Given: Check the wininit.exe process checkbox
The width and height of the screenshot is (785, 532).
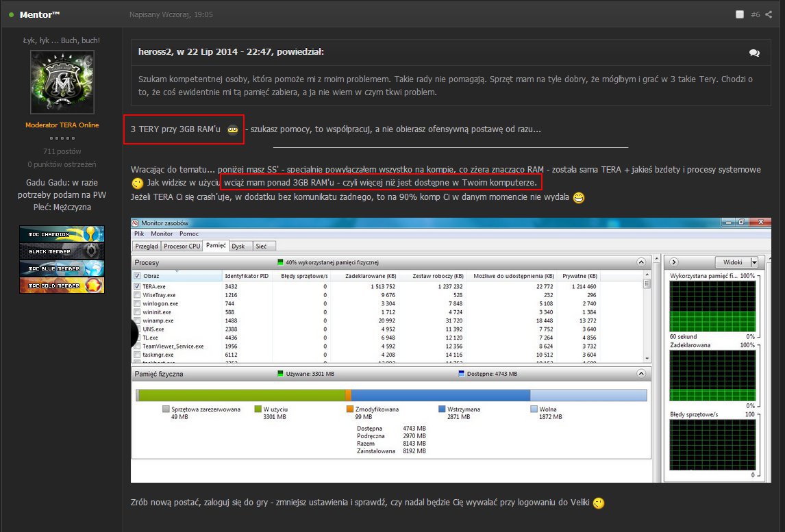Looking at the screenshot, I should click(x=137, y=312).
